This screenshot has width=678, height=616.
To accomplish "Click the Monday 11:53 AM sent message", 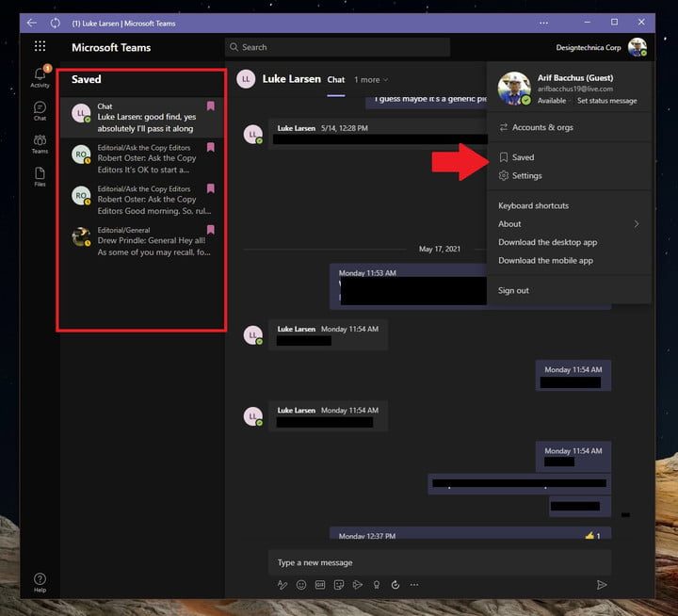I will [x=409, y=286].
